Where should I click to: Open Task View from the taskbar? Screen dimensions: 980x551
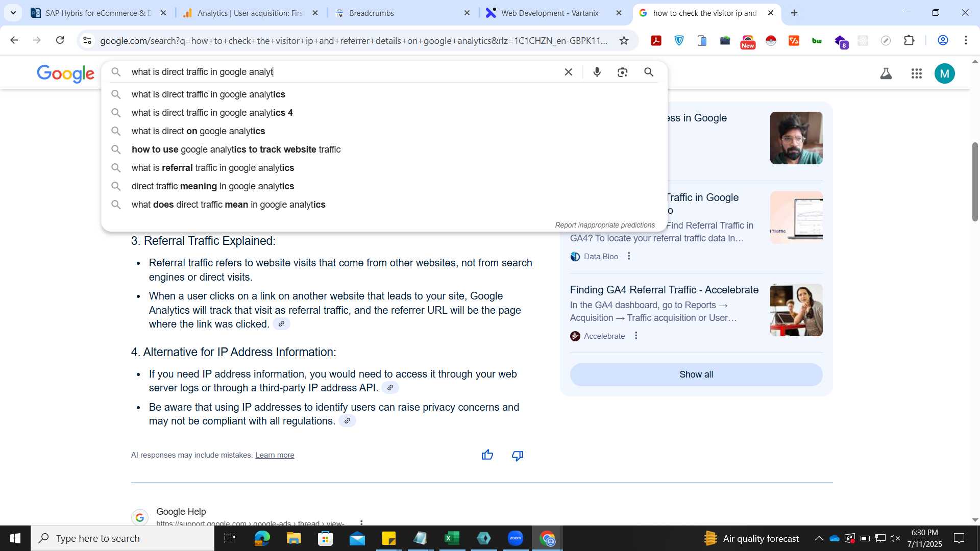[x=230, y=538]
